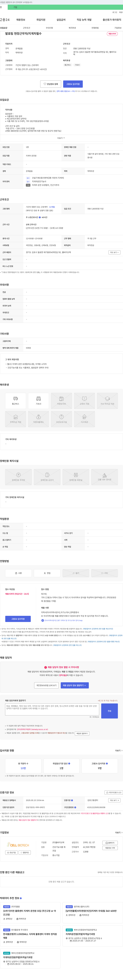Open the company 홈페이지 button
Viewport: 123px width, 980px height.
pyautogui.click(x=110, y=843)
